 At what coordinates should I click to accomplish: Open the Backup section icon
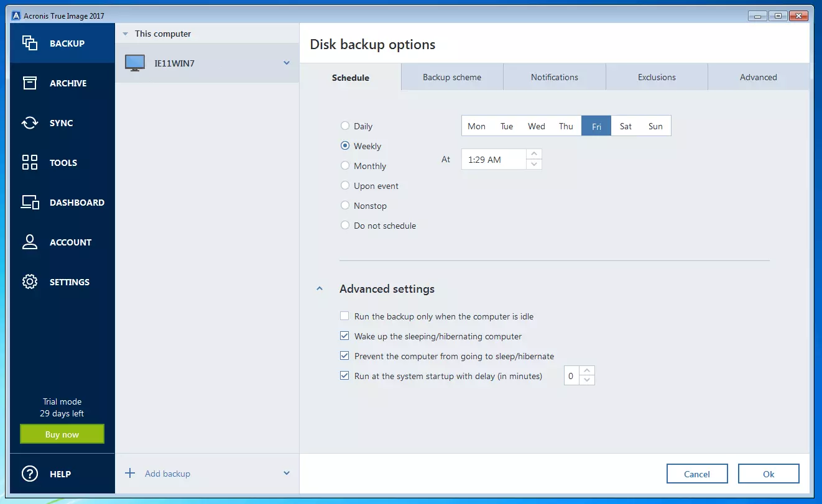[x=30, y=43]
